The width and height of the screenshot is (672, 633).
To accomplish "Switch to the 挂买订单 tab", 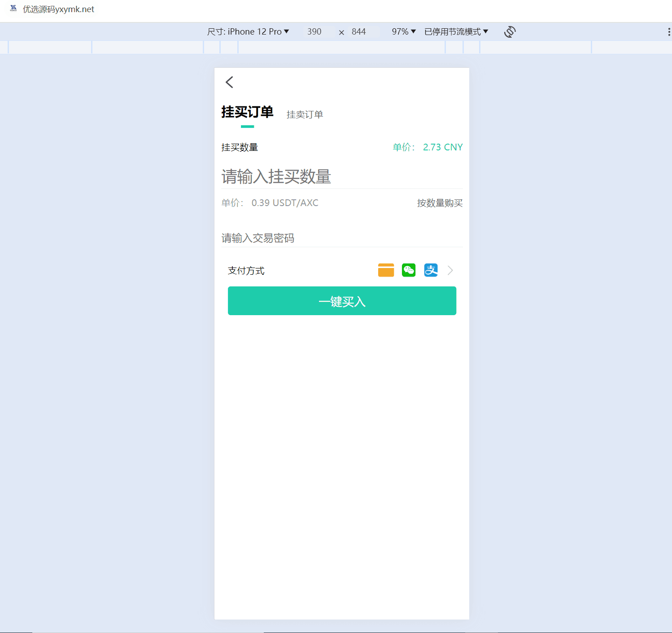I will pos(247,112).
